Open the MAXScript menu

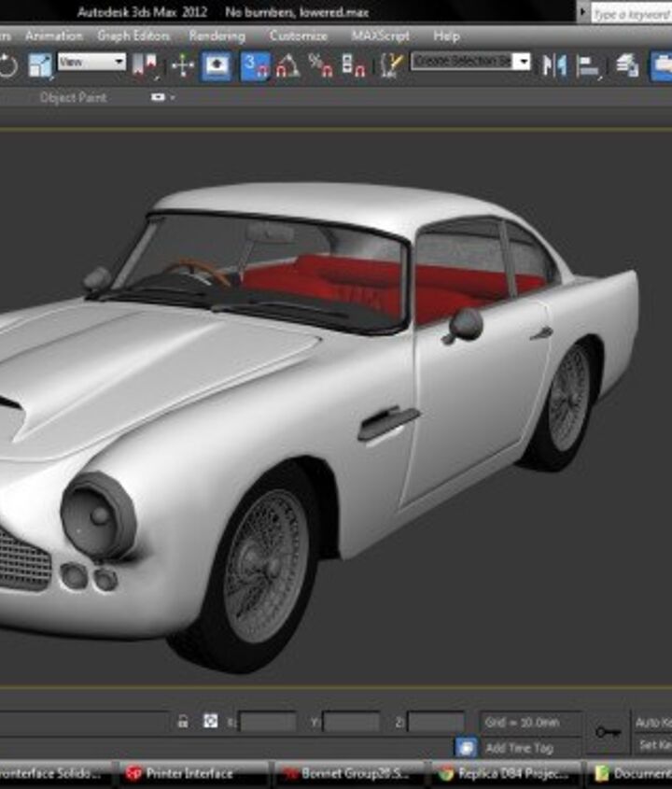[x=379, y=35]
